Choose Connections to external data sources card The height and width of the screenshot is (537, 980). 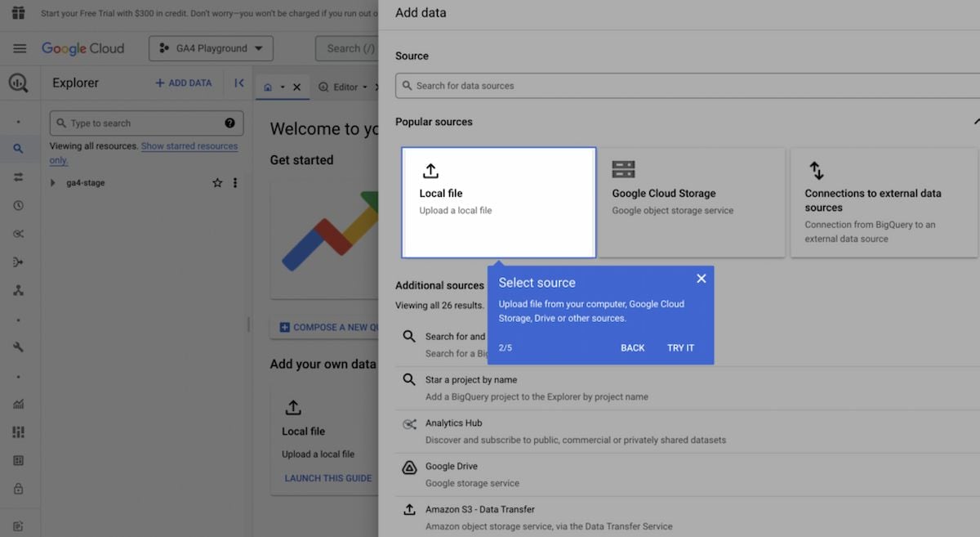(885, 203)
